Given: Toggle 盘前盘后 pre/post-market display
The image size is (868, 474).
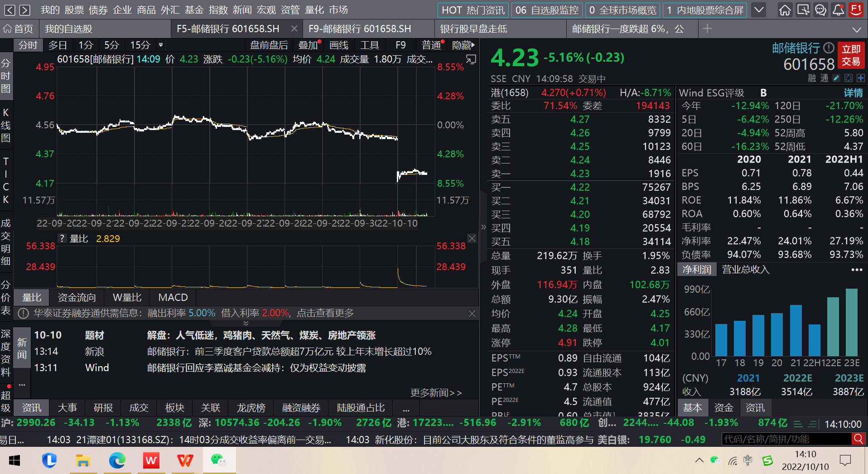Looking at the screenshot, I should 269,45.
